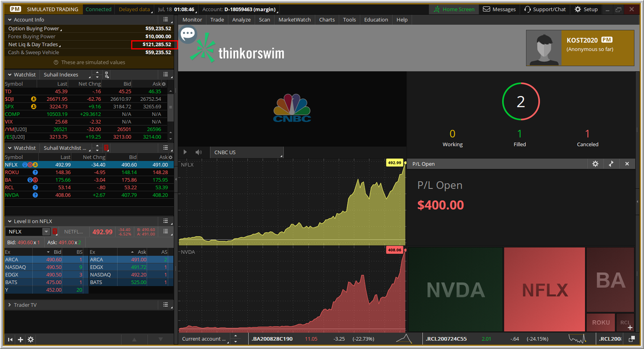Click the yellow indicator icon beside $DJI
644x349 pixels.
click(x=33, y=99)
